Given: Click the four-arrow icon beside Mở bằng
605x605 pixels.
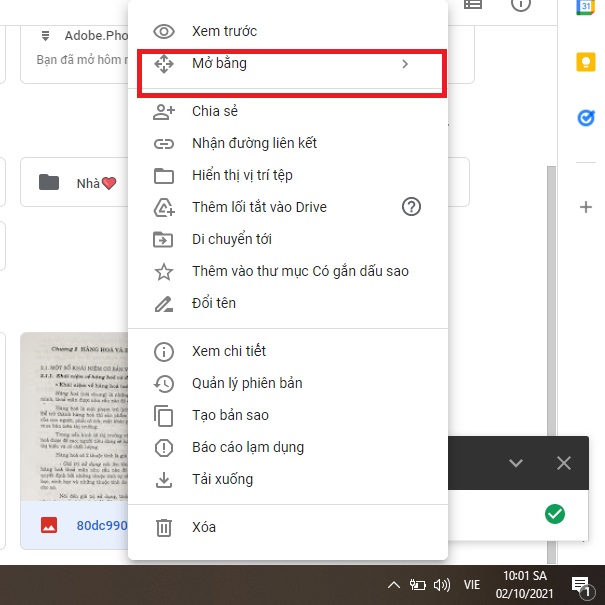Looking at the screenshot, I should click(x=164, y=64).
